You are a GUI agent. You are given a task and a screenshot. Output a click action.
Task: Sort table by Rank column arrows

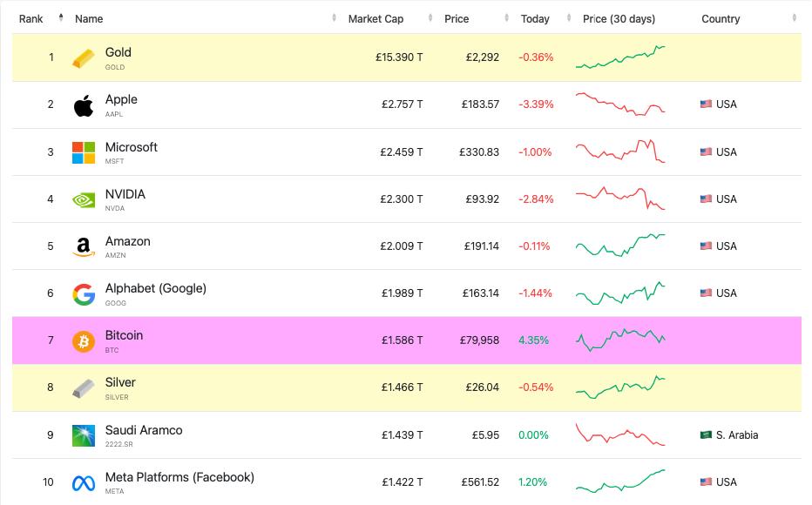(x=61, y=18)
